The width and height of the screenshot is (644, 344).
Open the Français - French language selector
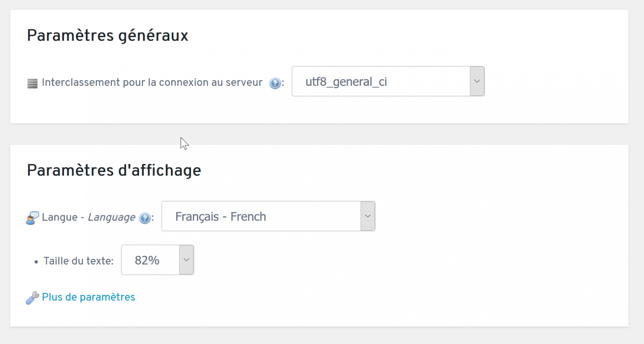(268, 216)
